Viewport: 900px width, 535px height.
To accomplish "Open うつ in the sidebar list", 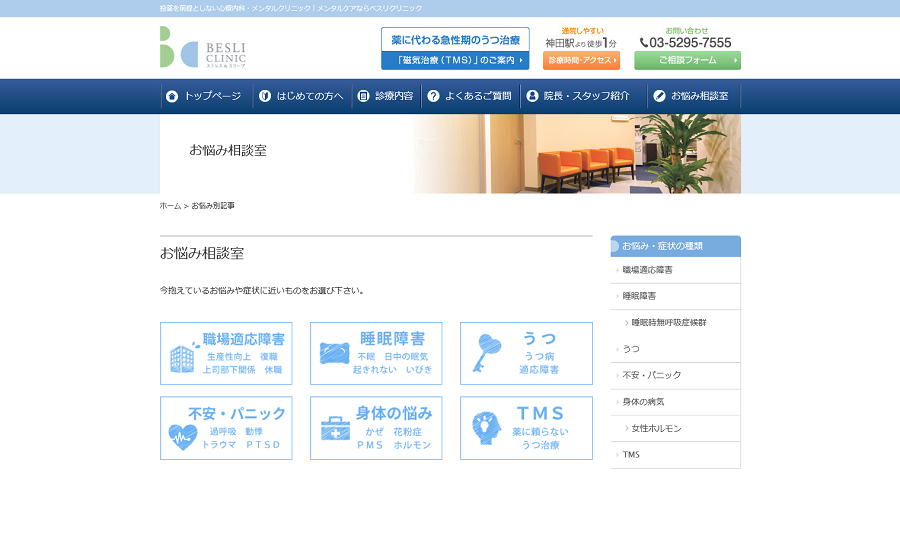I will (676, 349).
